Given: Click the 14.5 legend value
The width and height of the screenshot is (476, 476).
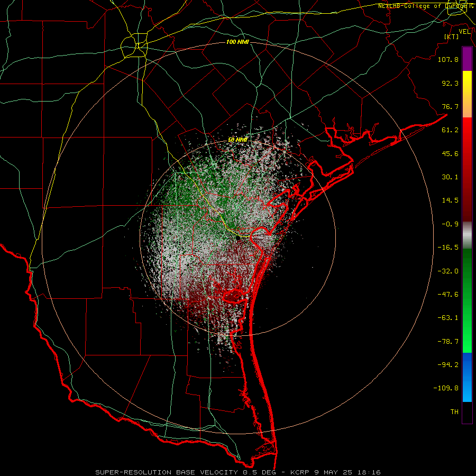Looking at the screenshot, I should pos(450,200).
